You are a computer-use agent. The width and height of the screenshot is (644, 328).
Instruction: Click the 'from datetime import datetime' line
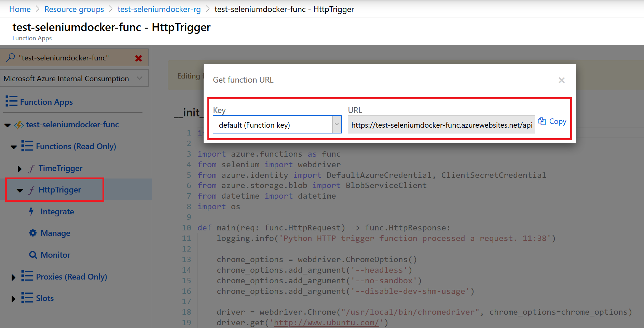point(267,196)
